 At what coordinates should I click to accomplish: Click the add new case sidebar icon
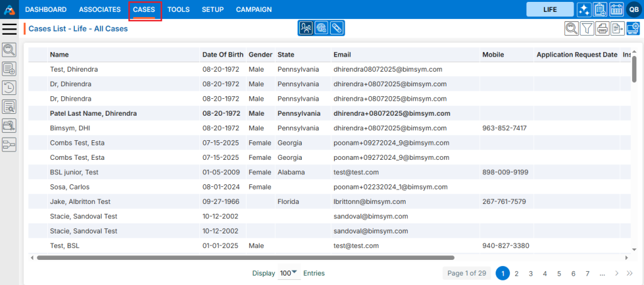[x=9, y=69]
